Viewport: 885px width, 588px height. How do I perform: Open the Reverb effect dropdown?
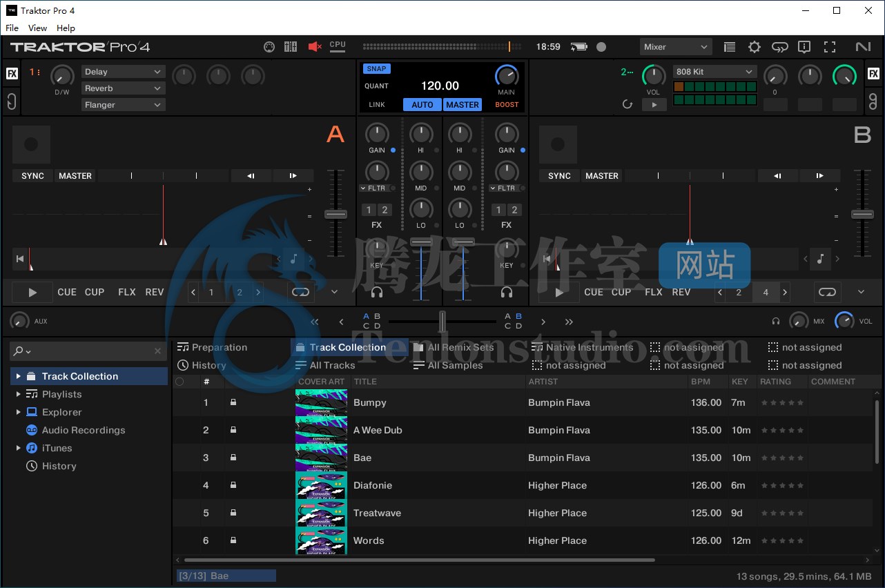(x=123, y=88)
